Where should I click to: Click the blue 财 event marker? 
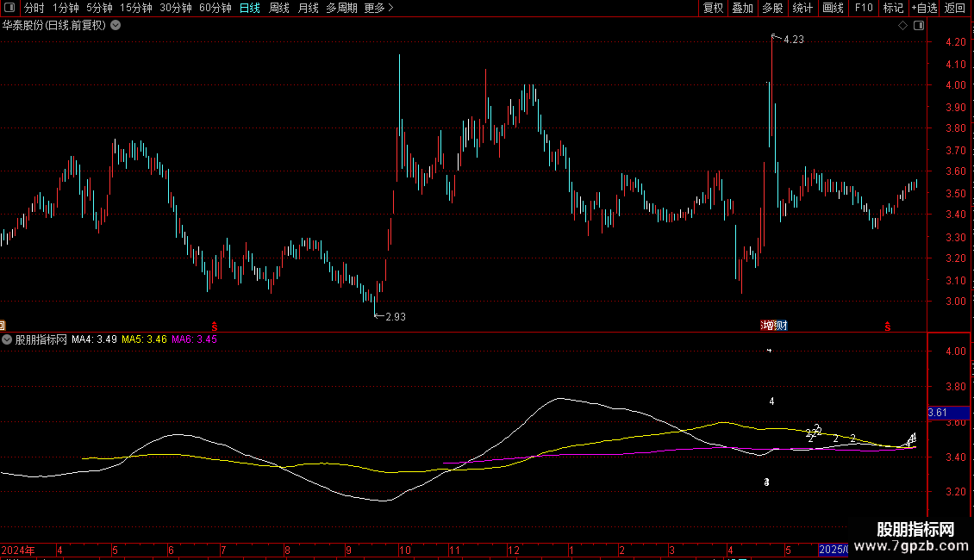(x=782, y=326)
